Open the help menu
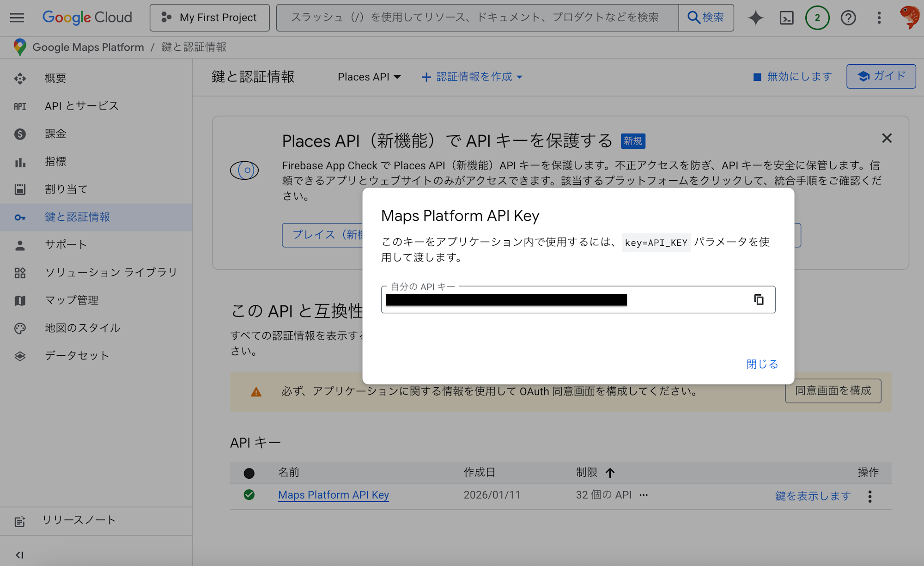 (x=848, y=18)
